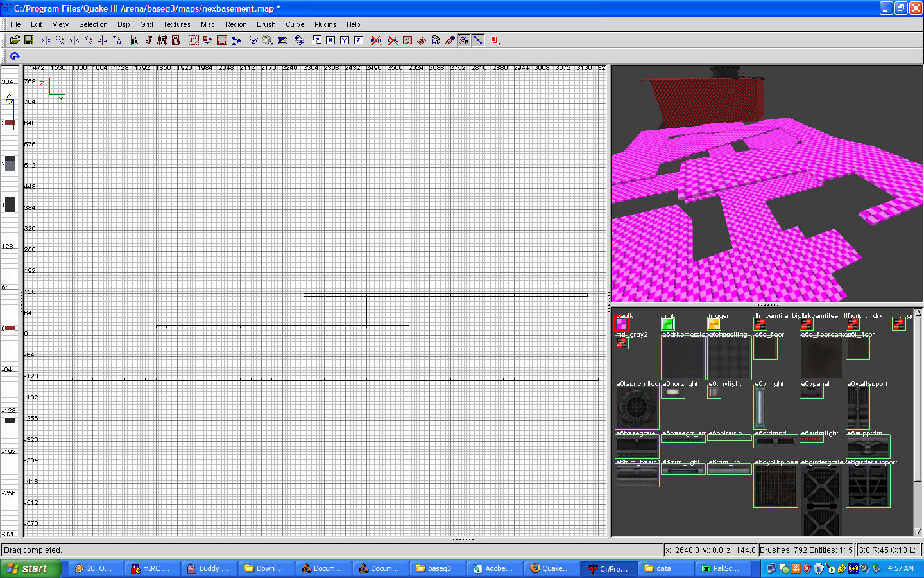Open a map file with the folder icon
Image resolution: width=924 pixels, height=578 pixels.
(15, 40)
